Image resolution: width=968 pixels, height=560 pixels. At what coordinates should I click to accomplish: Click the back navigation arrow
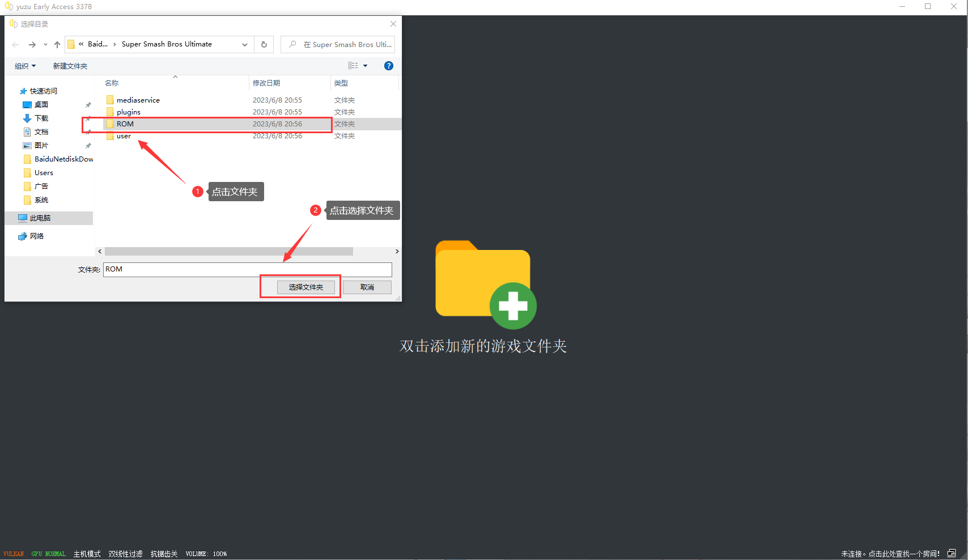(x=15, y=45)
